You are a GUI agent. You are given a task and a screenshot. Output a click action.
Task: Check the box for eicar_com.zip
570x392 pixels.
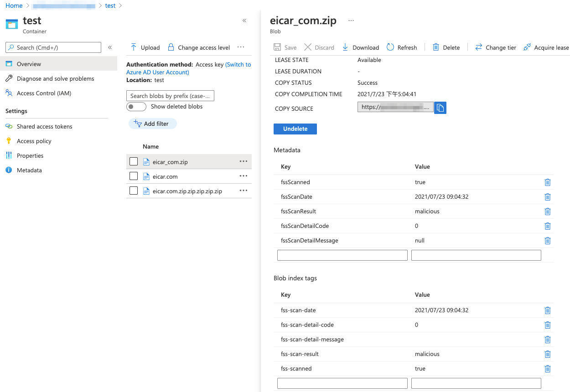(x=134, y=161)
